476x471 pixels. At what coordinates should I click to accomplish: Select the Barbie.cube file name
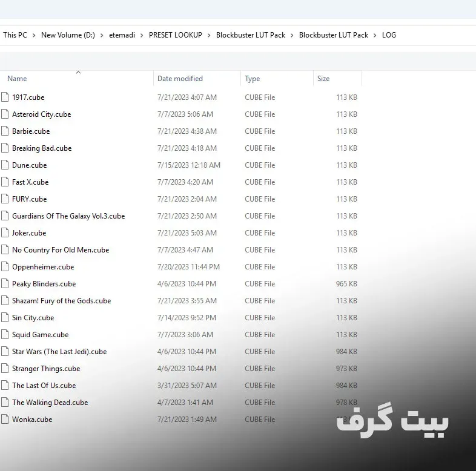click(31, 131)
